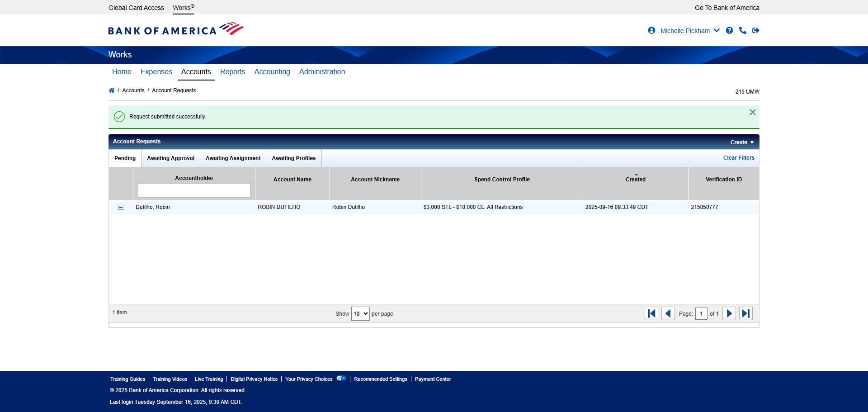Sort by the Created column header
This screenshot has width=868, height=412.
(635, 180)
